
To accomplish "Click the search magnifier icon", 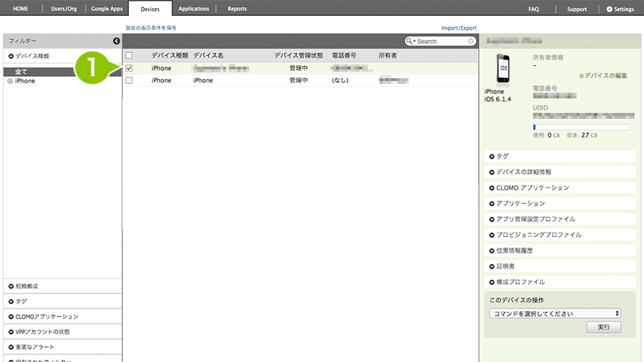I will pos(409,41).
